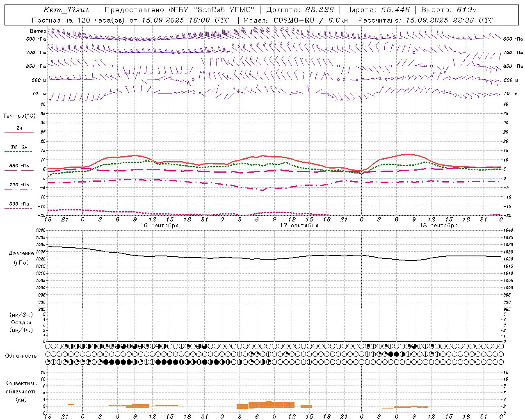Click the '2м' temperature legend label
Image resolution: width=525 pixels, height=420 pixels.
[19, 128]
